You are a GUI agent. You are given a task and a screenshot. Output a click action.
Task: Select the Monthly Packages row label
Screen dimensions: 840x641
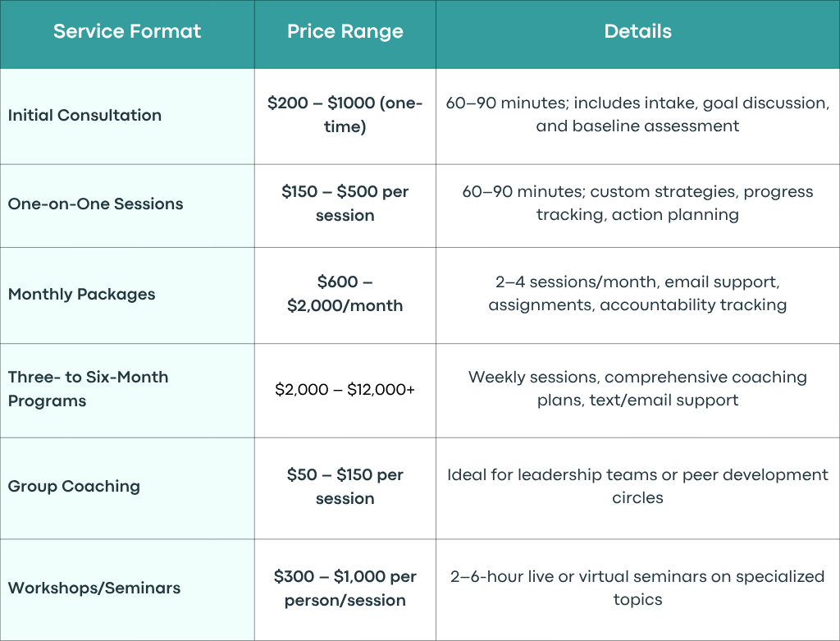(x=81, y=295)
